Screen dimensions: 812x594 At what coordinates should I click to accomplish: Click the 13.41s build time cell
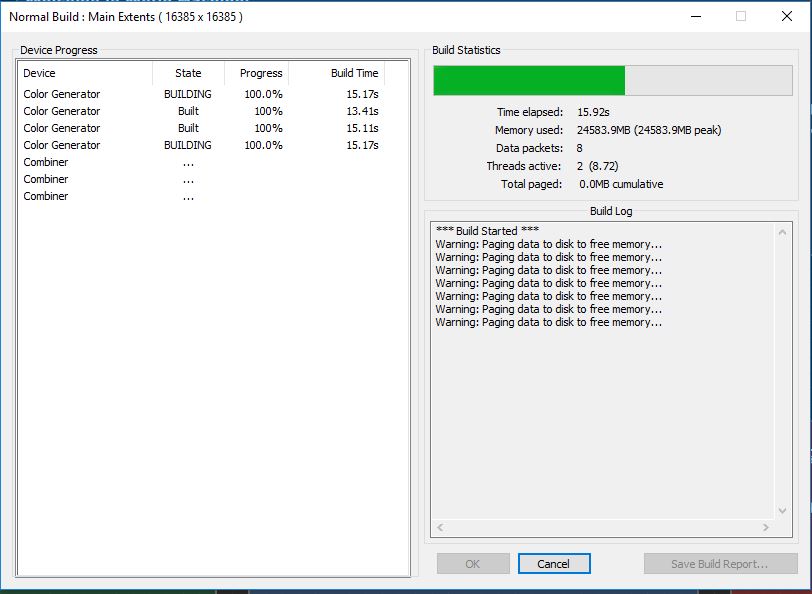362,111
